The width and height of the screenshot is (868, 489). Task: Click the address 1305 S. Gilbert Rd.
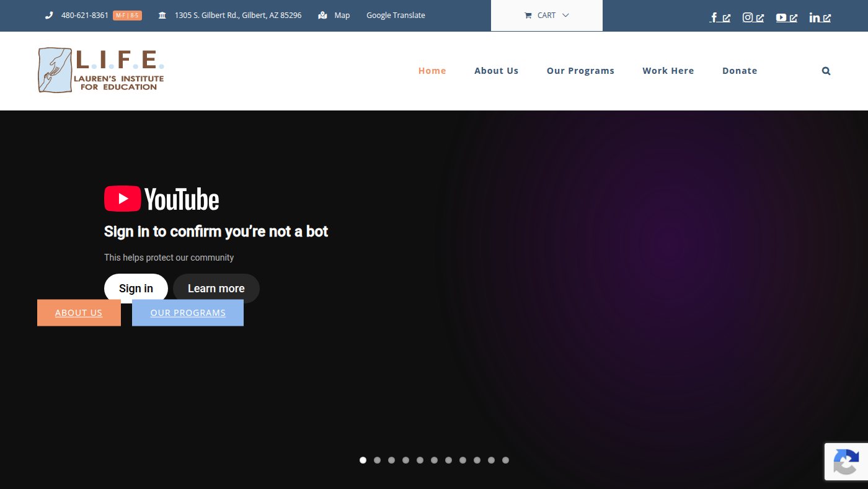[238, 16]
